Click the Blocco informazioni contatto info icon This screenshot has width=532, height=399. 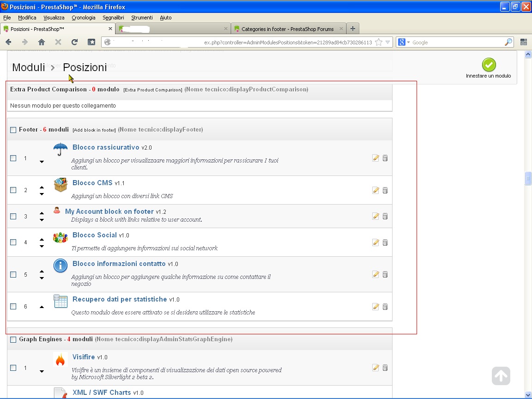click(x=60, y=266)
